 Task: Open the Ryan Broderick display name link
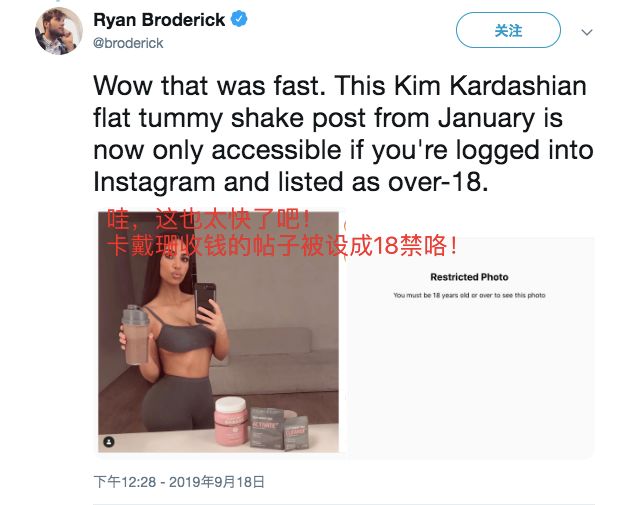tap(159, 20)
